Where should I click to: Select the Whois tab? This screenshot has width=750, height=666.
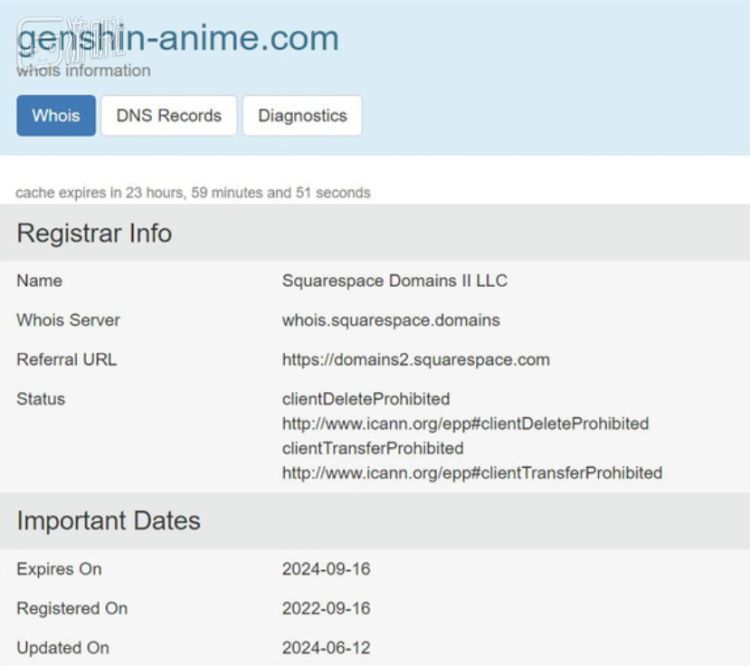(x=56, y=115)
